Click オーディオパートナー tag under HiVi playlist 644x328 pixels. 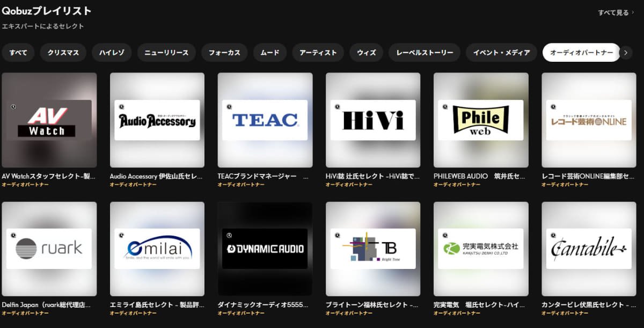tap(349, 185)
